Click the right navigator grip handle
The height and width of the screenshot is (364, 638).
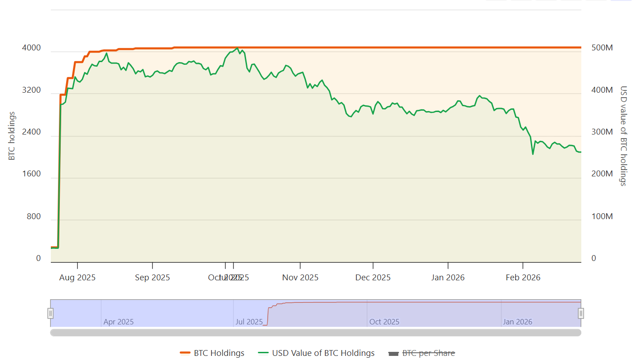580,312
